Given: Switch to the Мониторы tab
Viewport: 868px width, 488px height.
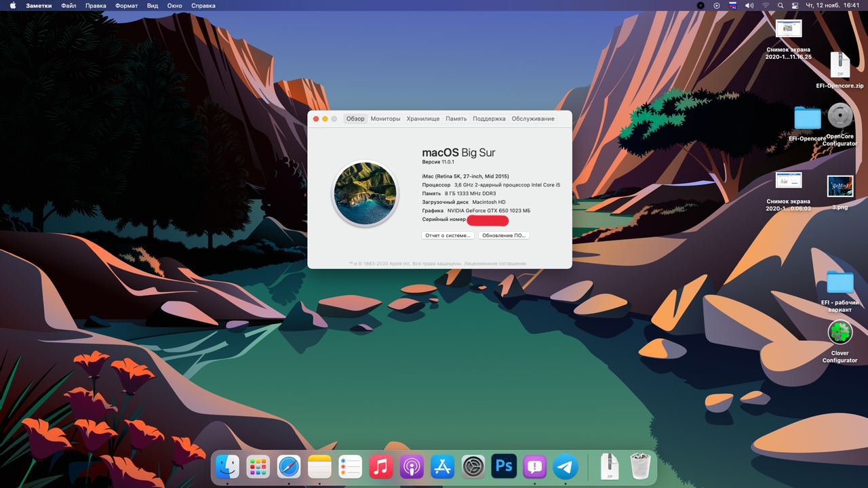Looking at the screenshot, I should (385, 119).
